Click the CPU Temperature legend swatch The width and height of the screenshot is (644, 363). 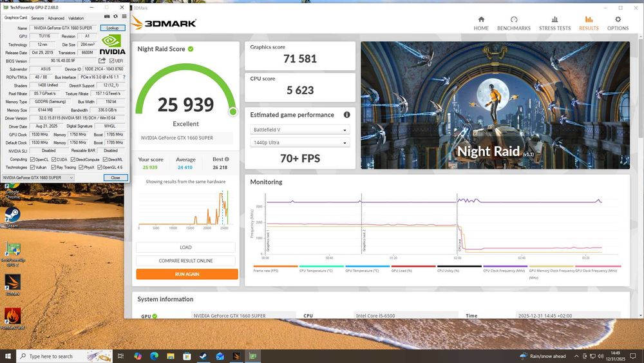321,266
